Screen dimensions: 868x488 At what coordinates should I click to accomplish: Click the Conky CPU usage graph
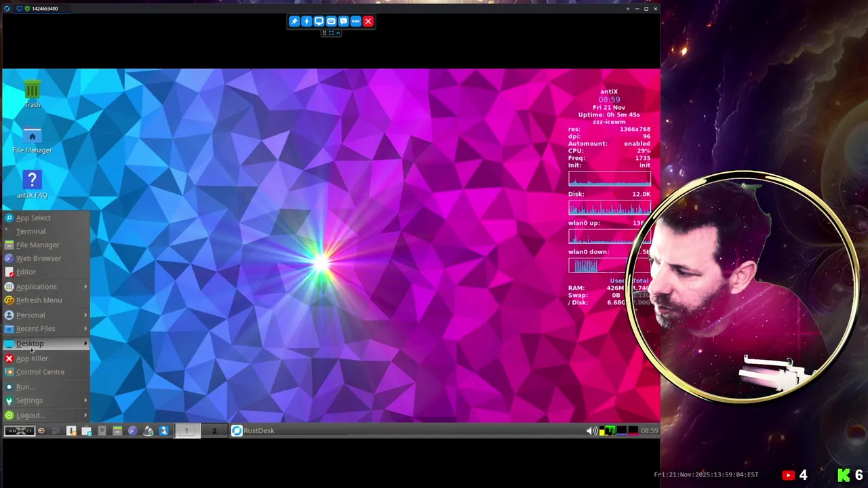coord(610,179)
